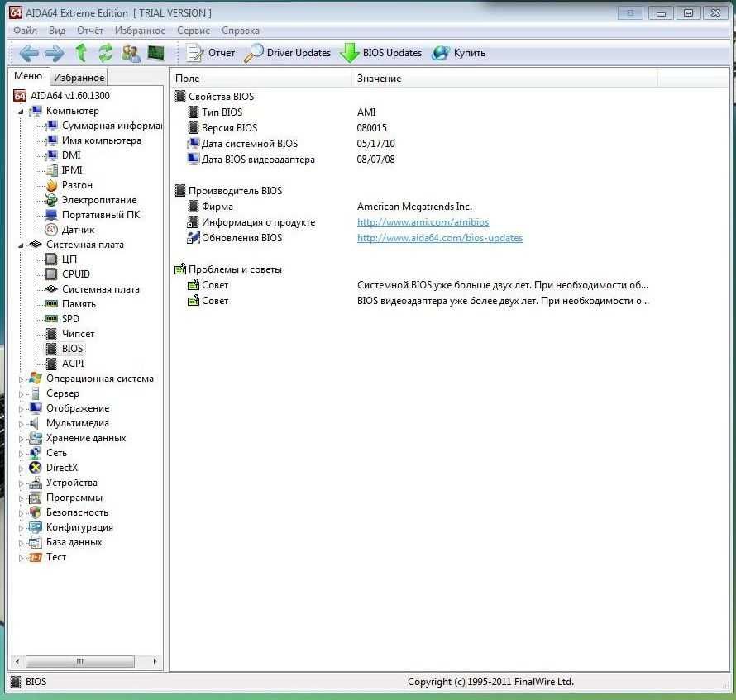
Task: Click the BIOS Updates toolbar button
Action: point(380,53)
